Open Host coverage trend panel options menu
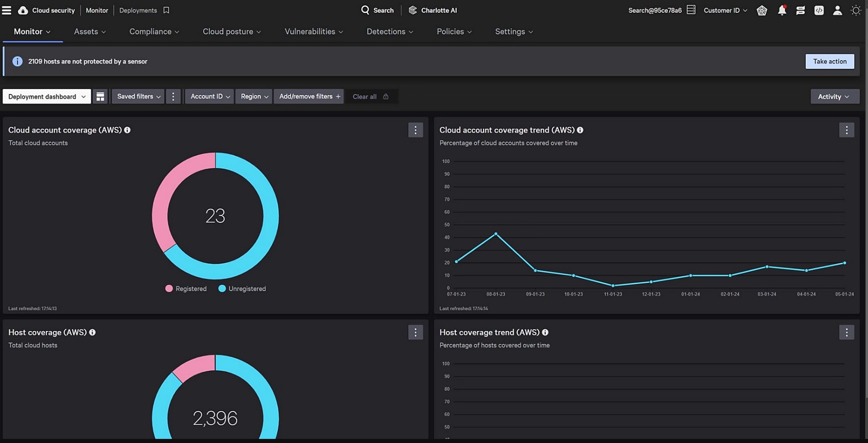 (x=847, y=332)
